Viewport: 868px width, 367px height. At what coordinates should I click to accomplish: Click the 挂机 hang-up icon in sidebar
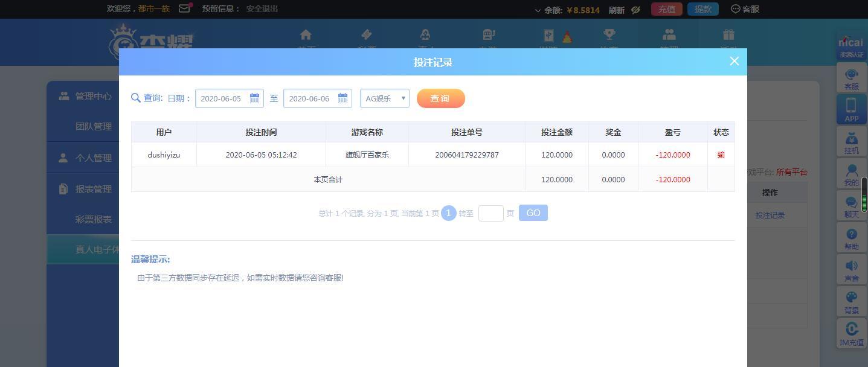point(851,142)
